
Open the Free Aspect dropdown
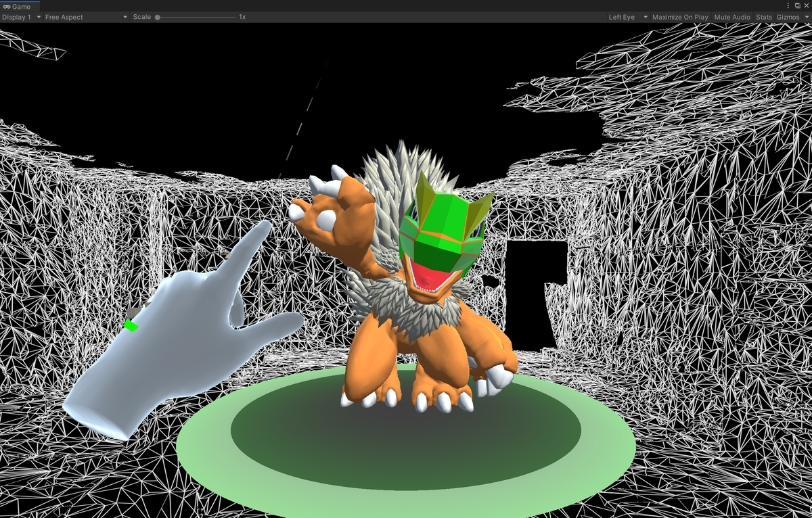[85, 17]
